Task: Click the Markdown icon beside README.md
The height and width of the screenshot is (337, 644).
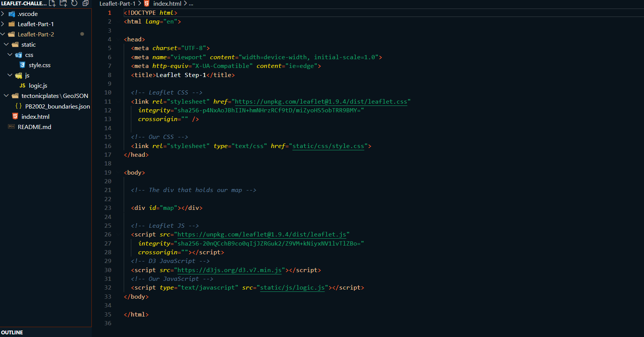Action: tap(11, 127)
